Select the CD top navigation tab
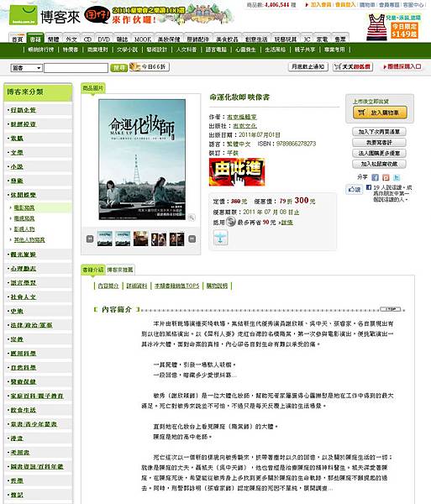431x504 pixels. coord(87,39)
